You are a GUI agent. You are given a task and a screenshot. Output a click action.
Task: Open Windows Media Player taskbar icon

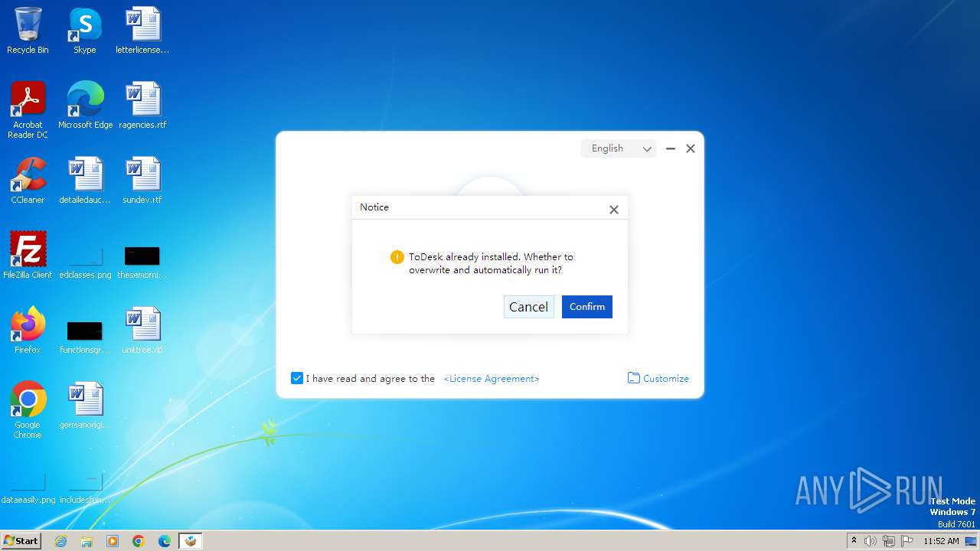[113, 541]
